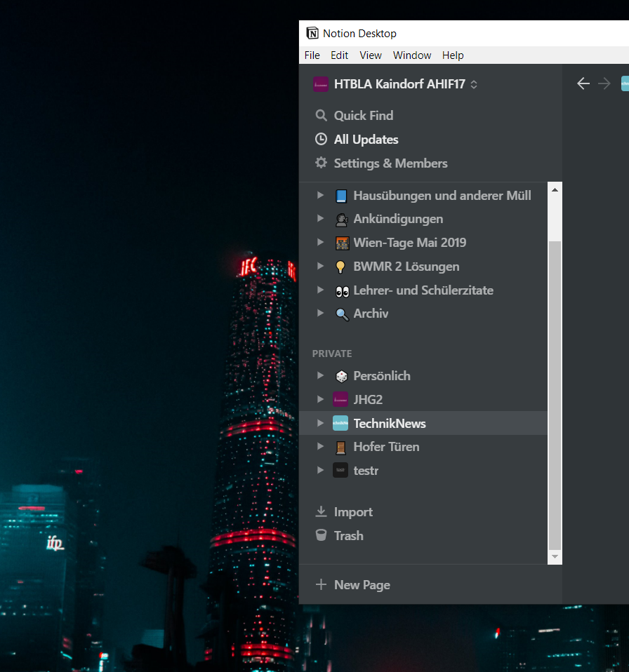
Task: Expand the testr page
Action: [320, 470]
